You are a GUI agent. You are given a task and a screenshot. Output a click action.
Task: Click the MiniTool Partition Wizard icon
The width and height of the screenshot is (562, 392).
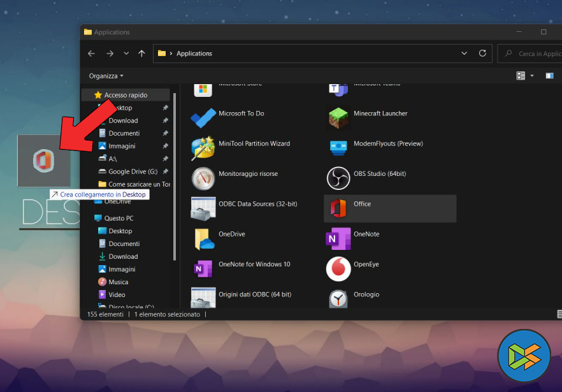point(203,147)
